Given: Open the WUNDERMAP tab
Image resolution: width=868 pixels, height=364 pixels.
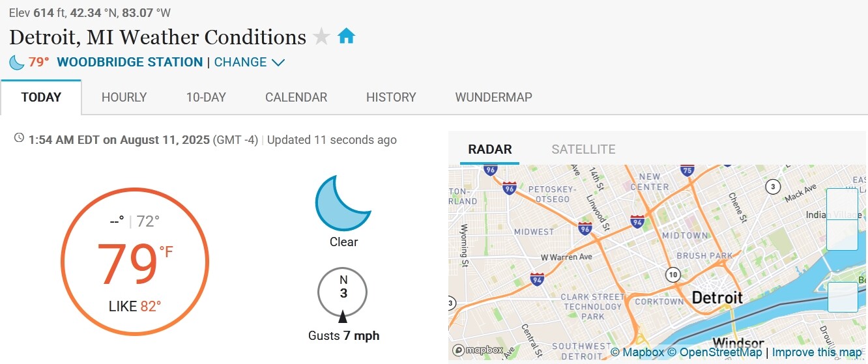Looking at the screenshot, I should coord(493,98).
